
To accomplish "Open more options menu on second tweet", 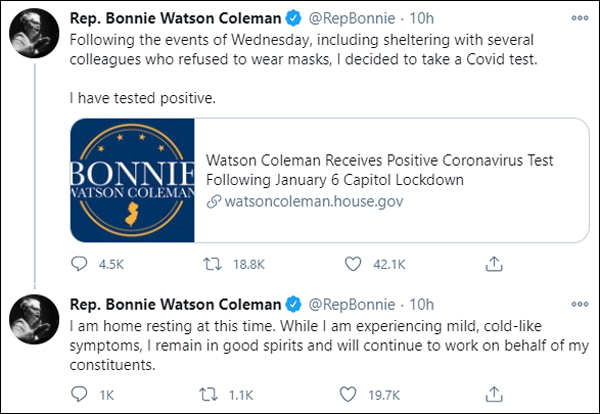I will pyautogui.click(x=578, y=303).
